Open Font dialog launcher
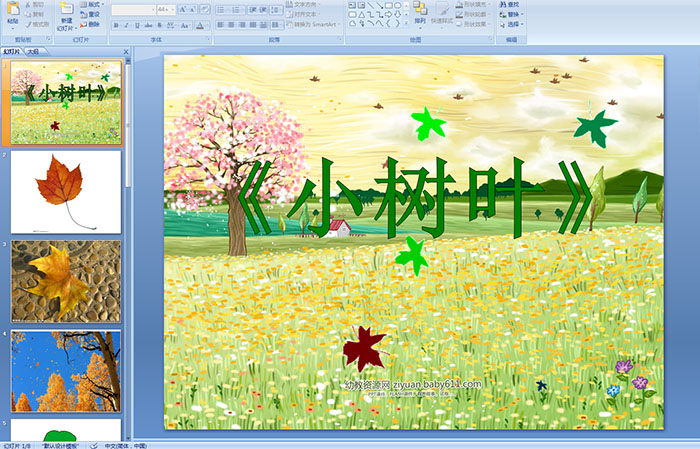Image resolution: width=700 pixels, height=449 pixels. pyautogui.click(x=208, y=39)
